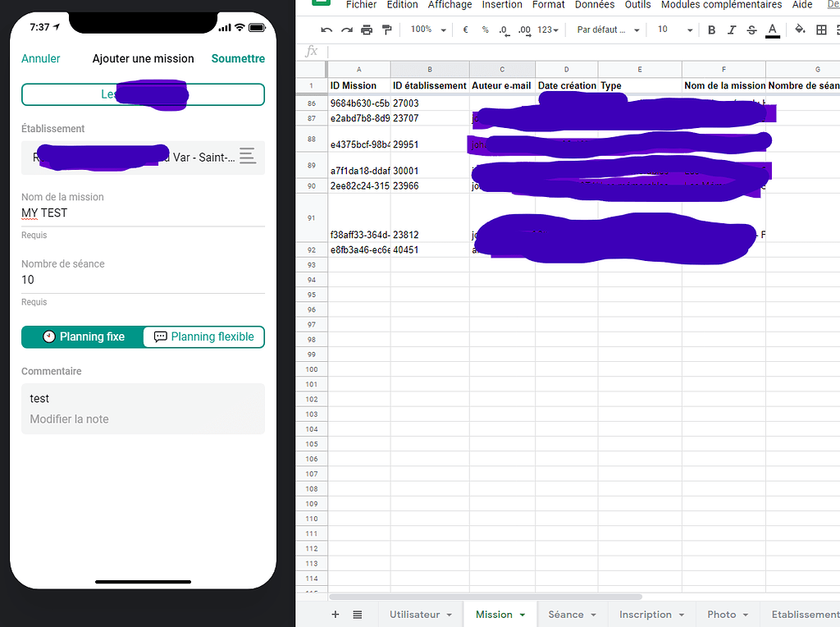This screenshot has width=840, height=627.
Task: Tap the Soumettre button
Action: pos(238,59)
